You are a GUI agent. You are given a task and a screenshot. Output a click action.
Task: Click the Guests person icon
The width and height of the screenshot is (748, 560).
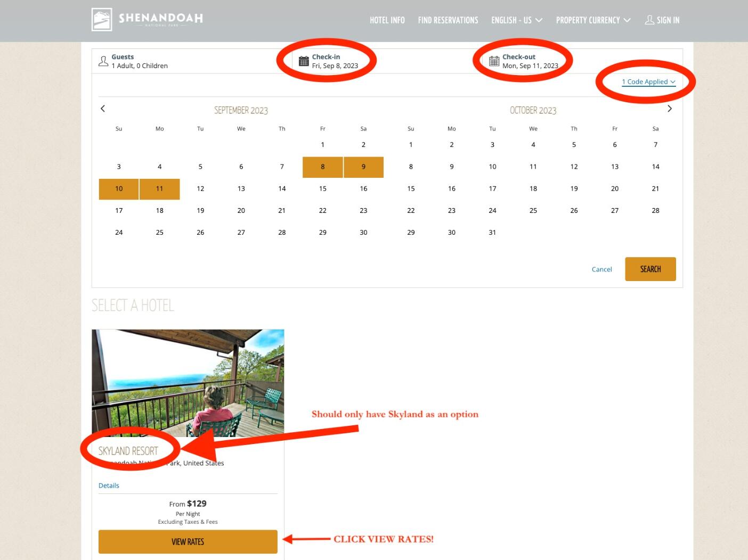[x=103, y=61]
